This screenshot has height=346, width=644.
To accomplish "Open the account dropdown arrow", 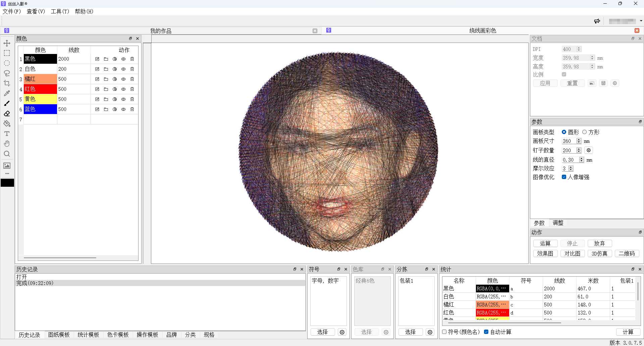I will click(641, 21).
